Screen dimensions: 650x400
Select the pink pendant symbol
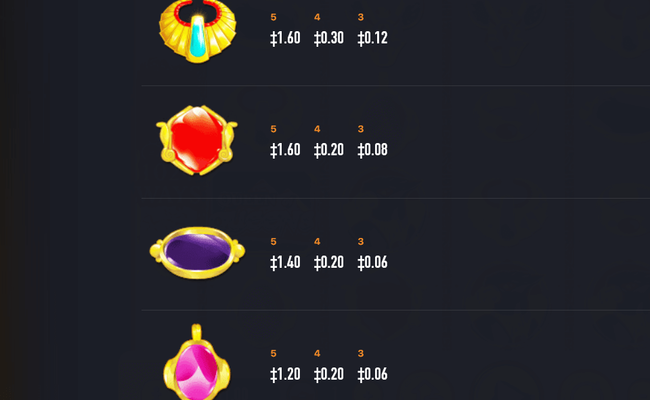point(197,362)
